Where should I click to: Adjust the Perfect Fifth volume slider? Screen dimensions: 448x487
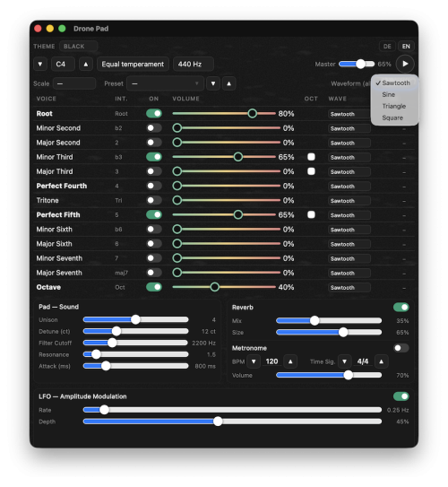(224, 214)
